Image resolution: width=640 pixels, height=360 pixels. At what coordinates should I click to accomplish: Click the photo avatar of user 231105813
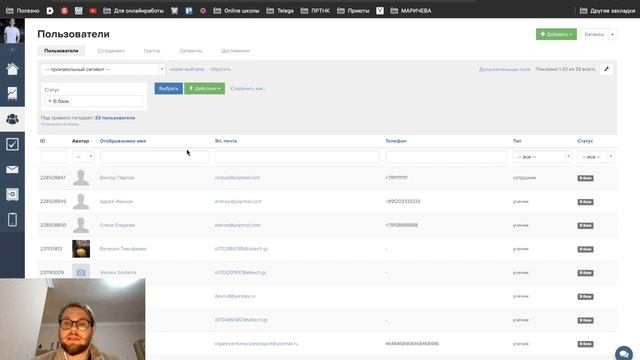click(81, 249)
